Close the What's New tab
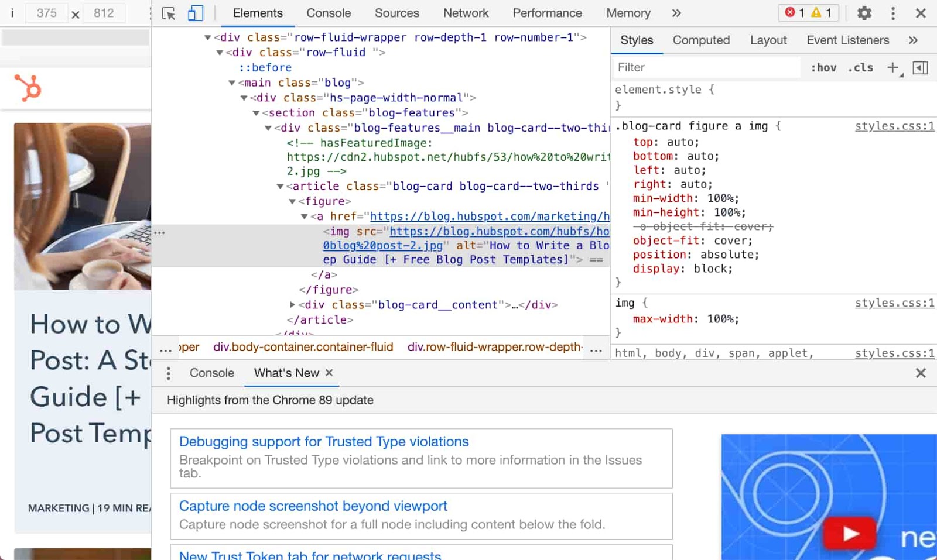This screenshot has width=937, height=560. pyautogui.click(x=329, y=372)
